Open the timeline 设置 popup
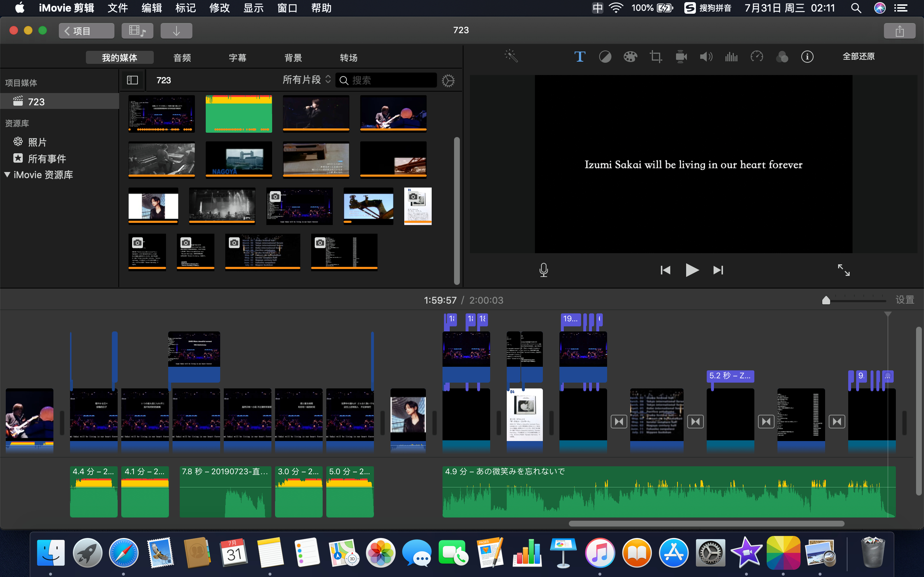The width and height of the screenshot is (924, 577). pyautogui.click(x=905, y=300)
